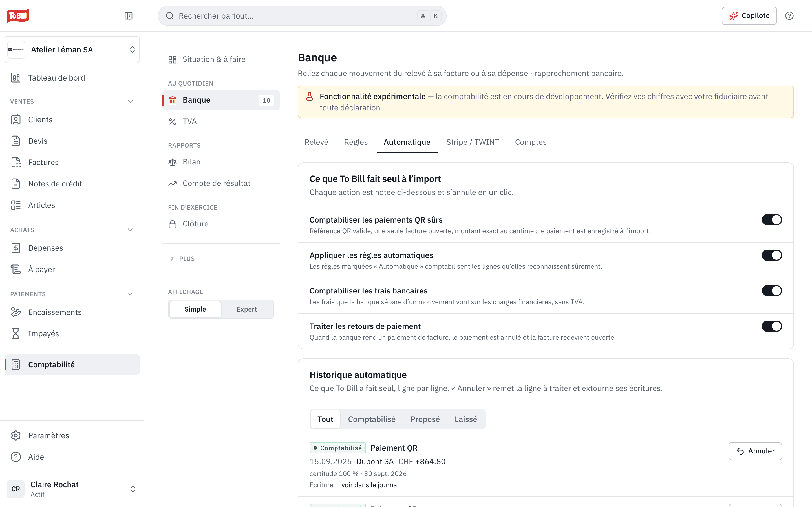812x507 pixels.
Task: Open Paramètres gear icon
Action: point(16,435)
